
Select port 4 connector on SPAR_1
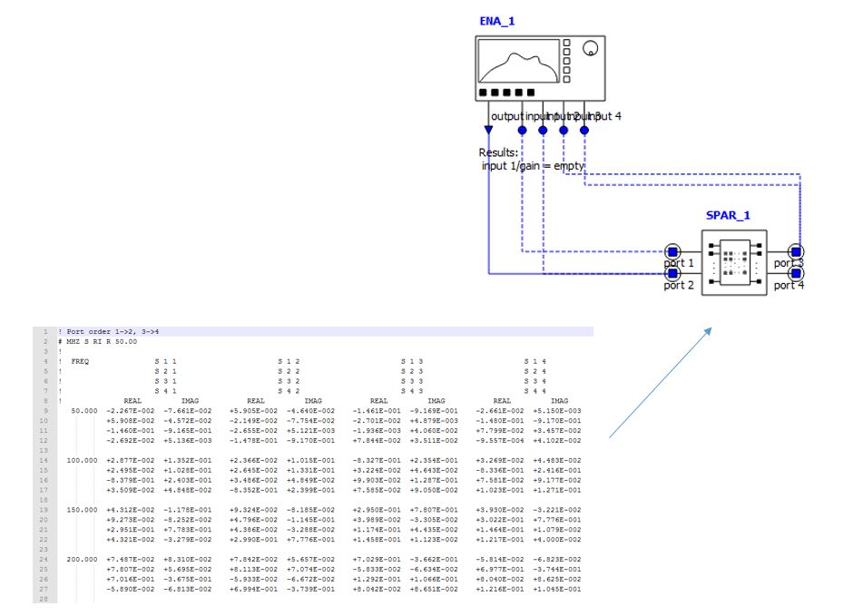796,272
